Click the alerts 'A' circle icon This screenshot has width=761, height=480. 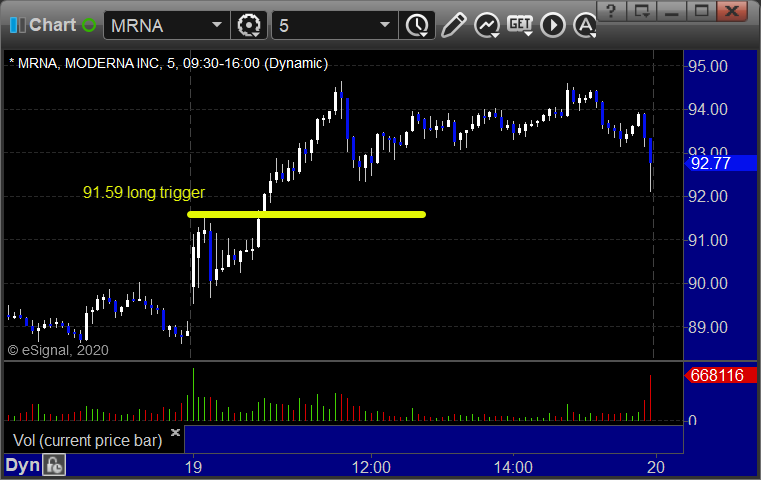585,25
